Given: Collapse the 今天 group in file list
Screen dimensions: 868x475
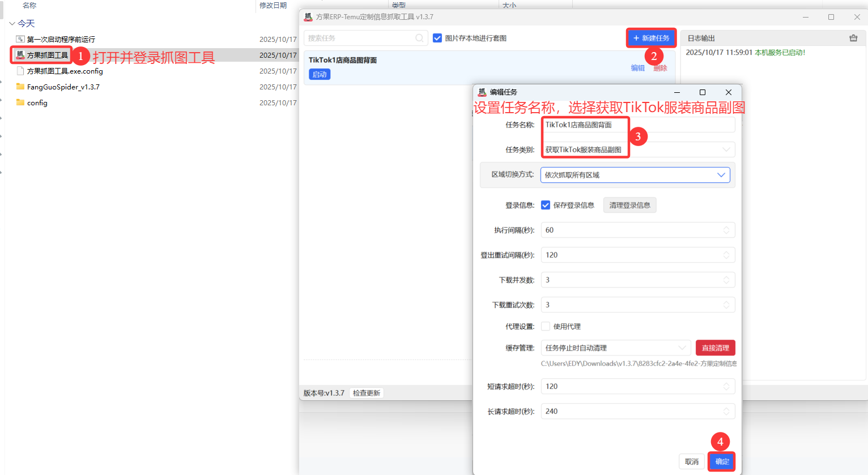Looking at the screenshot, I should [12, 24].
